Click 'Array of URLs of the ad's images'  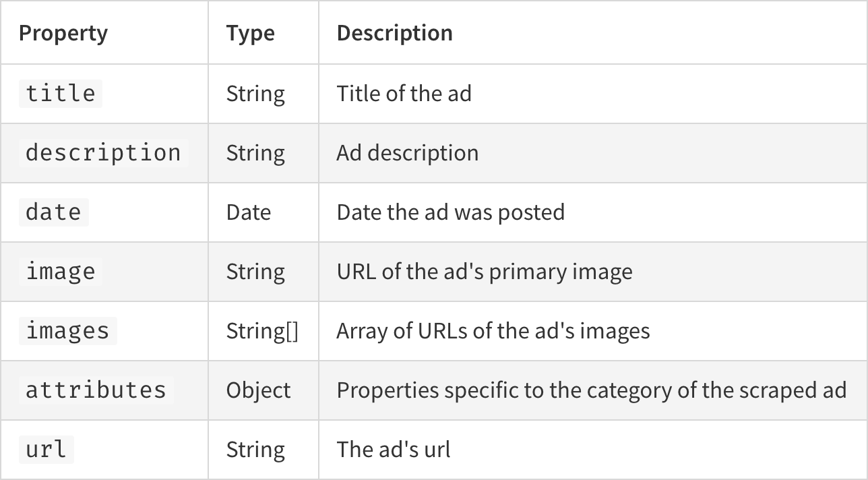pos(493,331)
